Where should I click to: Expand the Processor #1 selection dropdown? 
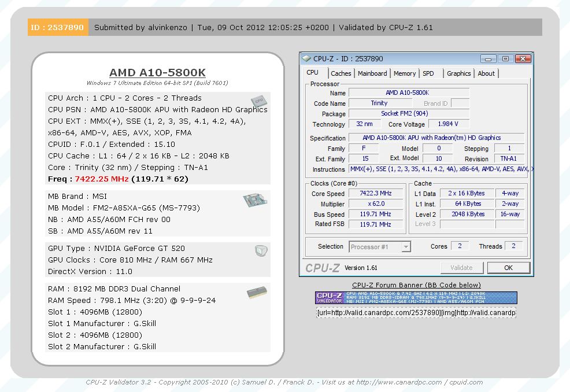pyautogui.click(x=406, y=247)
